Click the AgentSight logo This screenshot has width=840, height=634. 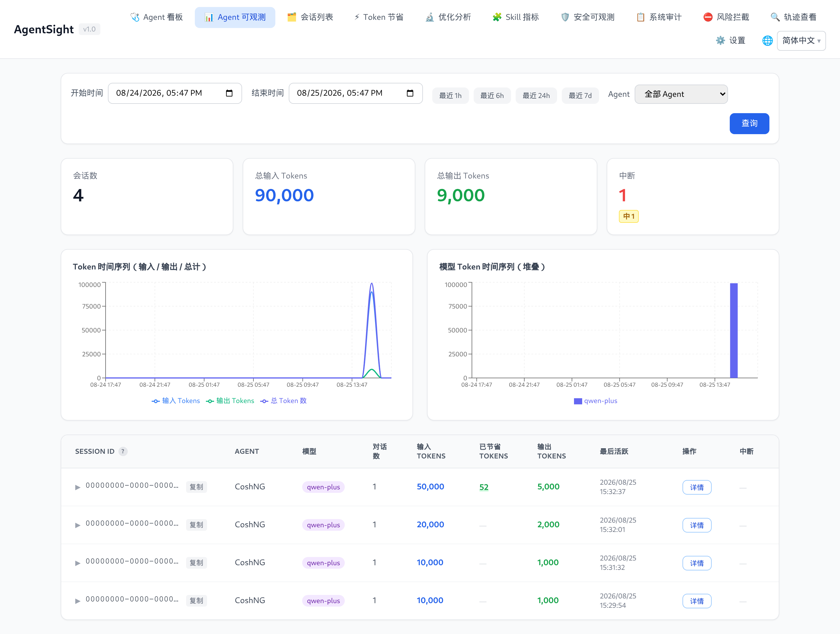(44, 29)
